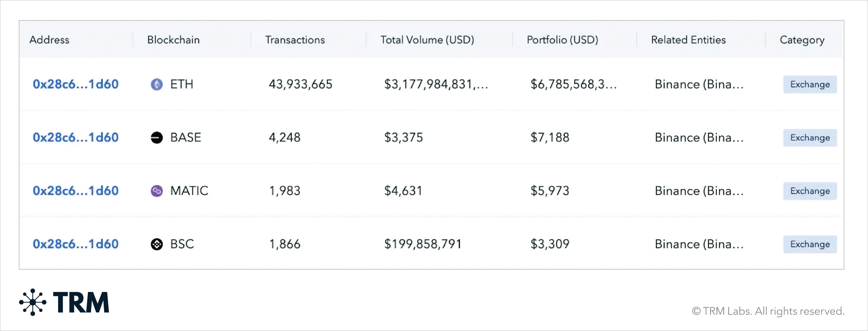
Task: Open the ETH row address link
Action: click(76, 84)
